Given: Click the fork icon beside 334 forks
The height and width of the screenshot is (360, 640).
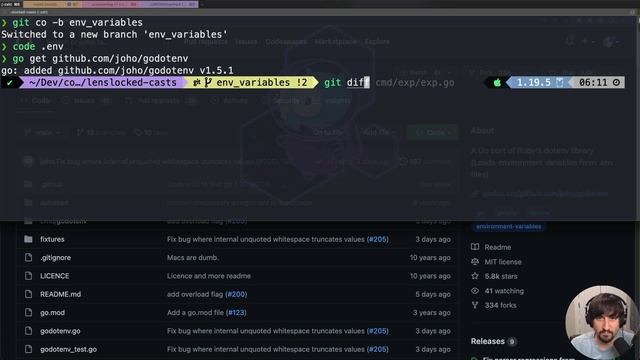Looking at the screenshot, I should click(475, 305).
